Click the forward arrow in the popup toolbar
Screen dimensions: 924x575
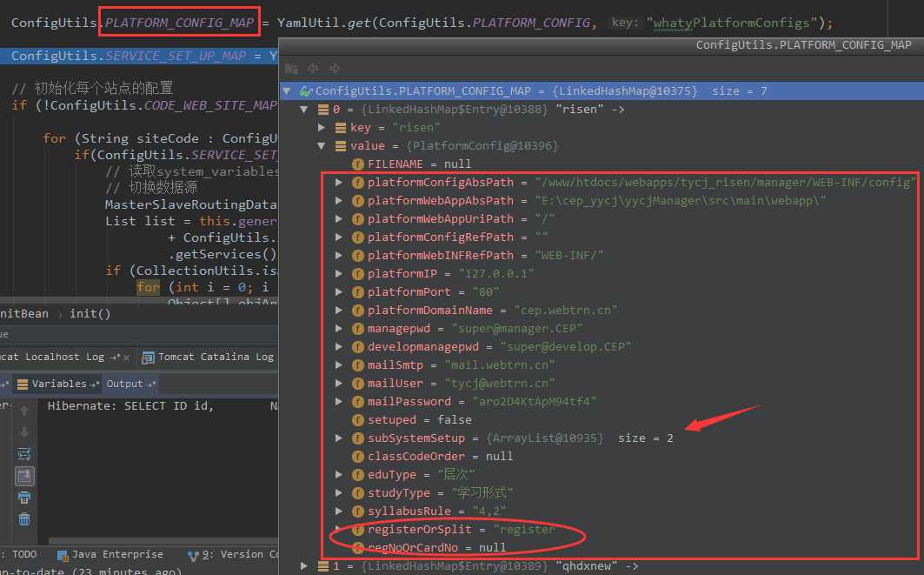(x=335, y=69)
